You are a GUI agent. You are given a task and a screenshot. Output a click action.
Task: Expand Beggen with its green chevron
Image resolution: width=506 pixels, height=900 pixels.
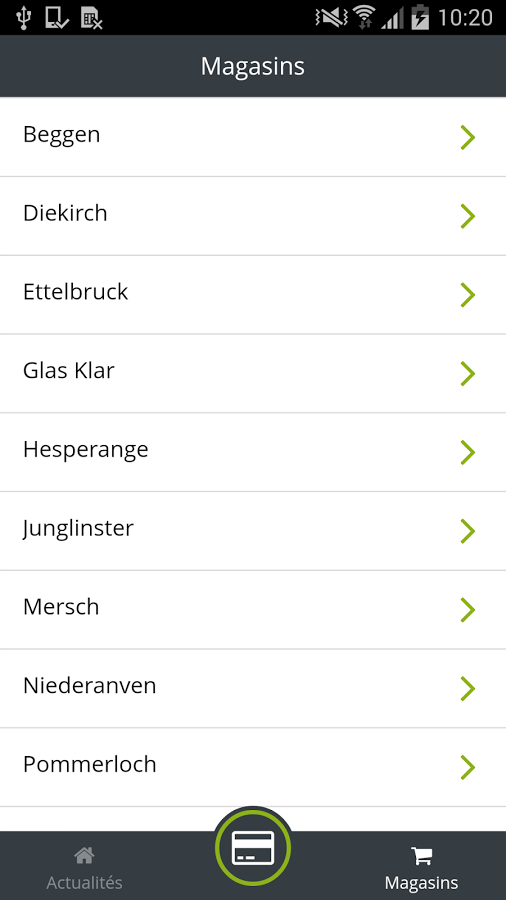click(x=468, y=137)
